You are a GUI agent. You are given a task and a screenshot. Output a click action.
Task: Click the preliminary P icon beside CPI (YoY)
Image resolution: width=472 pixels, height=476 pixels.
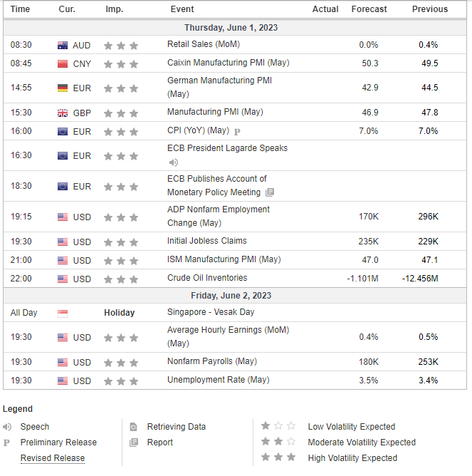point(237,131)
